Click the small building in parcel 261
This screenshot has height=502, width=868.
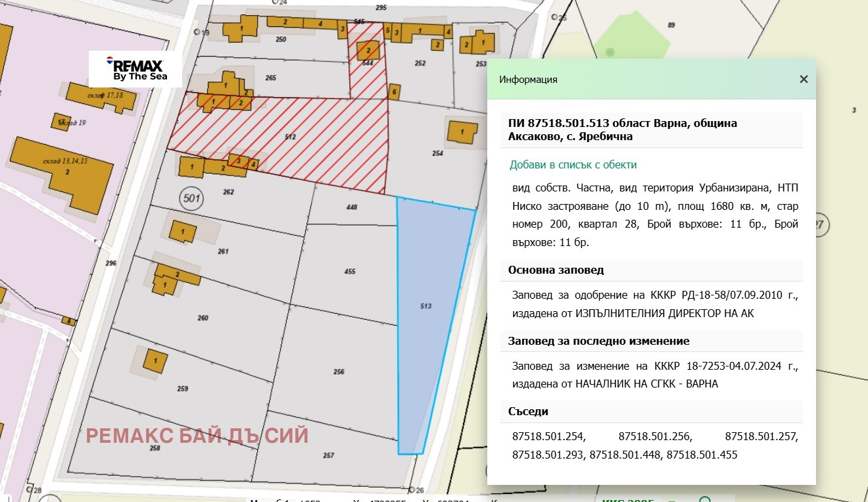tap(183, 232)
